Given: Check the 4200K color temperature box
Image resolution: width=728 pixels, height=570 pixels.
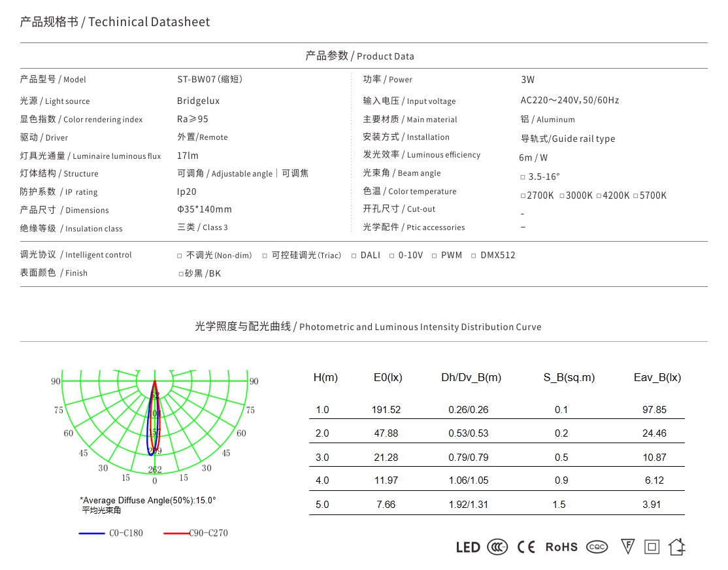Looking at the screenshot, I should pyautogui.click(x=599, y=196).
